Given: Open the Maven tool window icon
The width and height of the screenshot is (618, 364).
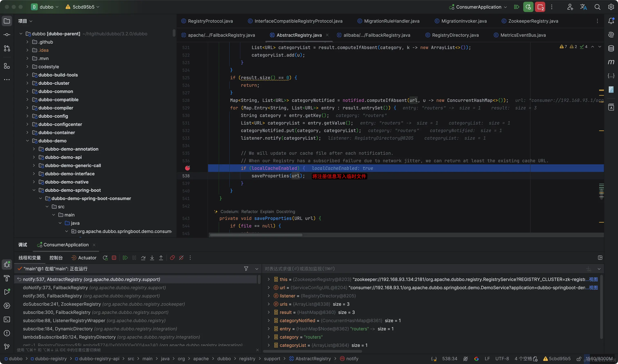Looking at the screenshot, I should (x=611, y=62).
